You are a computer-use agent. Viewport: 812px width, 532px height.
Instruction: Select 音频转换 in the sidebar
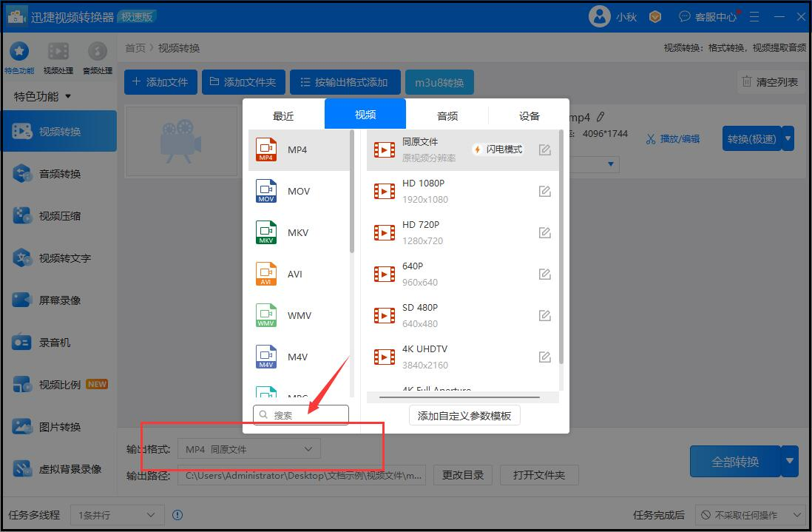[59, 174]
